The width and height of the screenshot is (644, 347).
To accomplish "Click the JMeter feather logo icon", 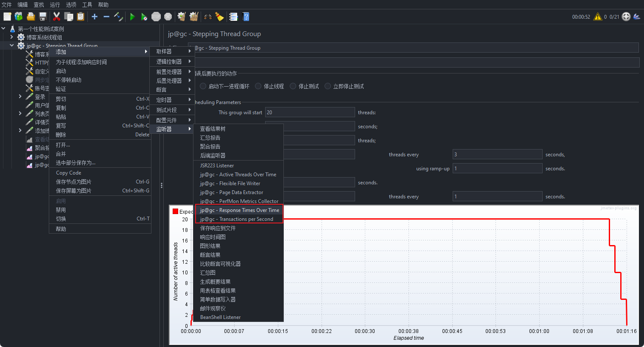I will (x=637, y=17).
